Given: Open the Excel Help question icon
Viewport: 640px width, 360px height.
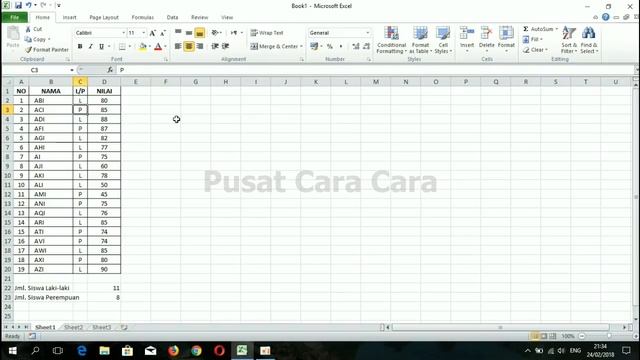Looking at the screenshot, I should (606, 17).
